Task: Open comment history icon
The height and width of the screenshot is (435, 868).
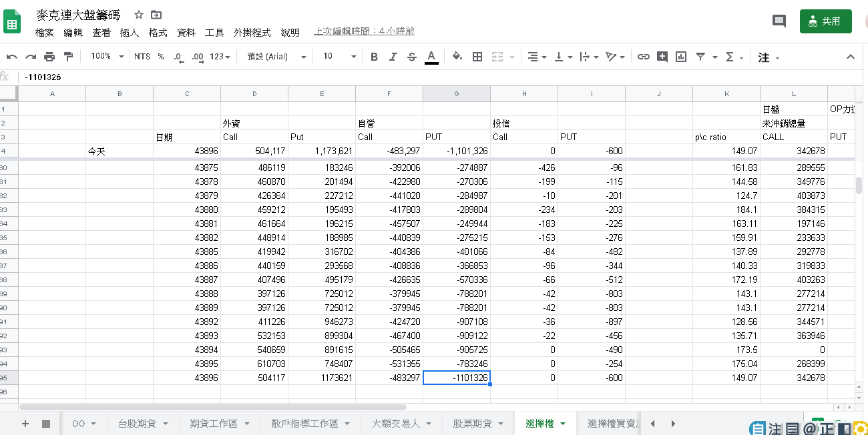Action: click(779, 21)
